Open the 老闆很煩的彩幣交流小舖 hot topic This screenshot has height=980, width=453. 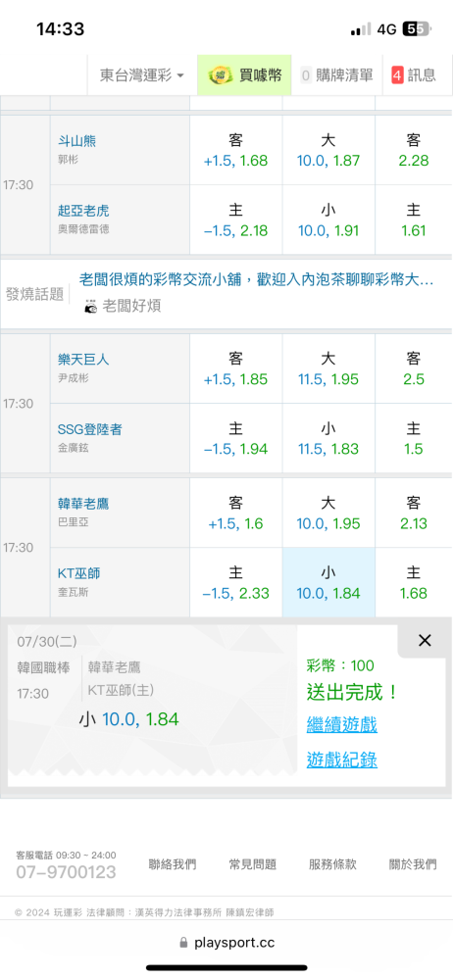click(x=256, y=279)
